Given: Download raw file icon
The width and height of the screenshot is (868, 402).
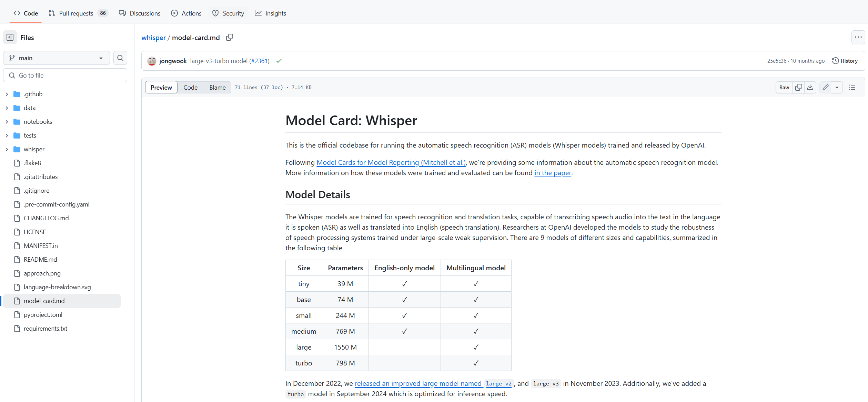Looking at the screenshot, I should [810, 87].
